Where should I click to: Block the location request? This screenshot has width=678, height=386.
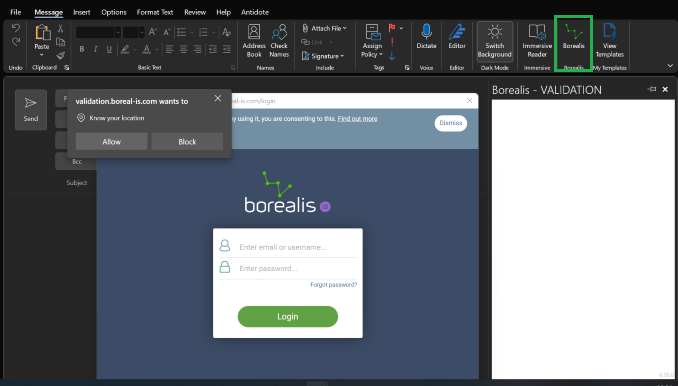(x=187, y=141)
